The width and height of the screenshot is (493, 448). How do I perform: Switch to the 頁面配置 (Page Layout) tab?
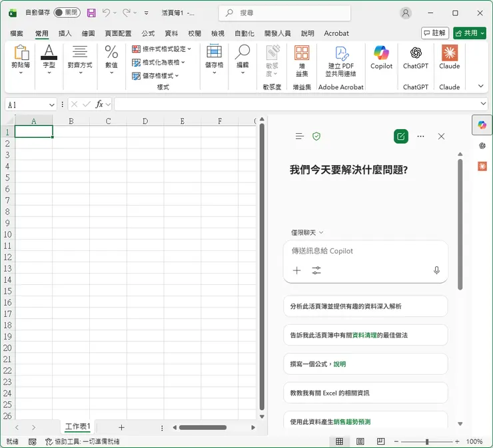[x=118, y=33]
